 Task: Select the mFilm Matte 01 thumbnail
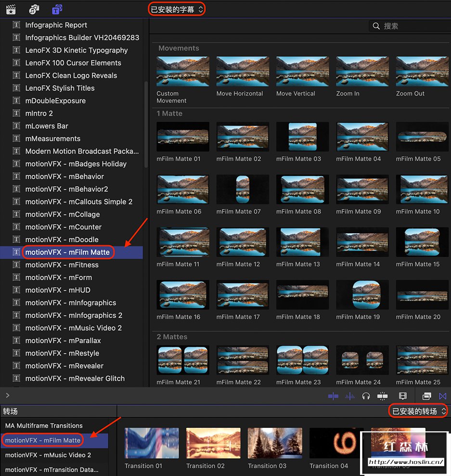point(182,137)
